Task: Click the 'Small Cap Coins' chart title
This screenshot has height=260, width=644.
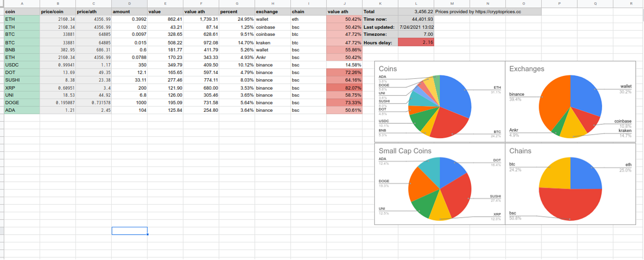Action: click(x=405, y=151)
